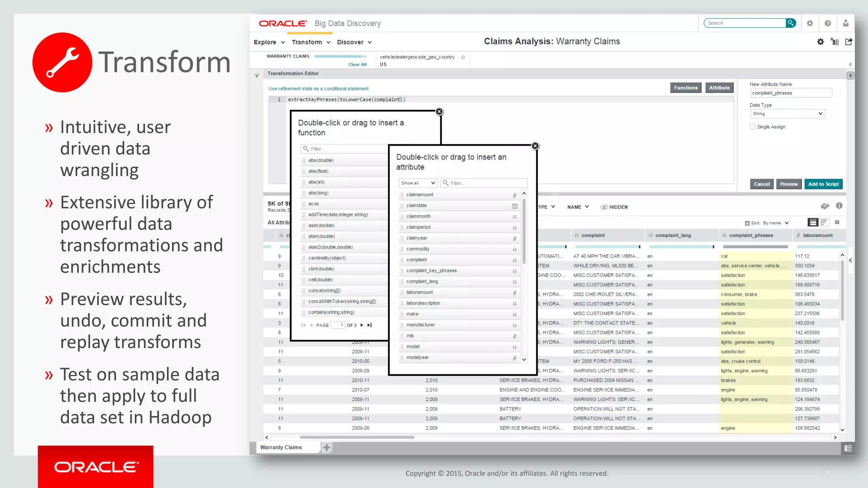Click the attribute Filter search field
The image size is (868, 488).
pyautogui.click(x=484, y=183)
